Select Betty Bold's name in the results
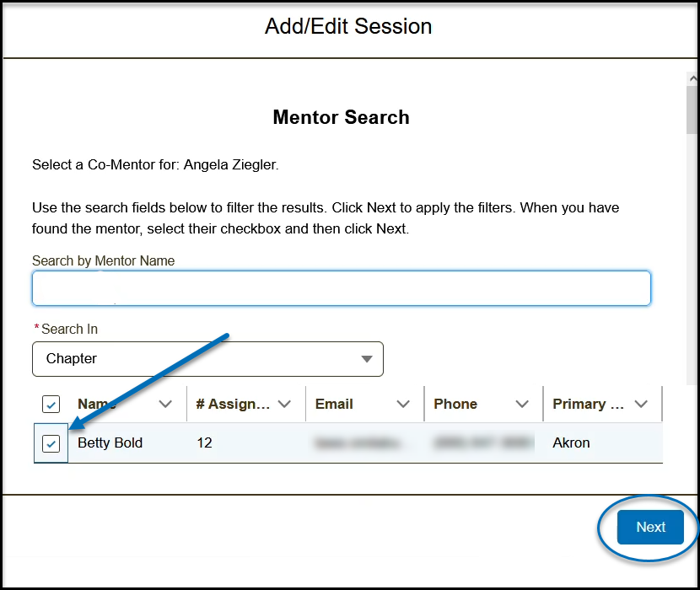The width and height of the screenshot is (700, 590). point(110,442)
